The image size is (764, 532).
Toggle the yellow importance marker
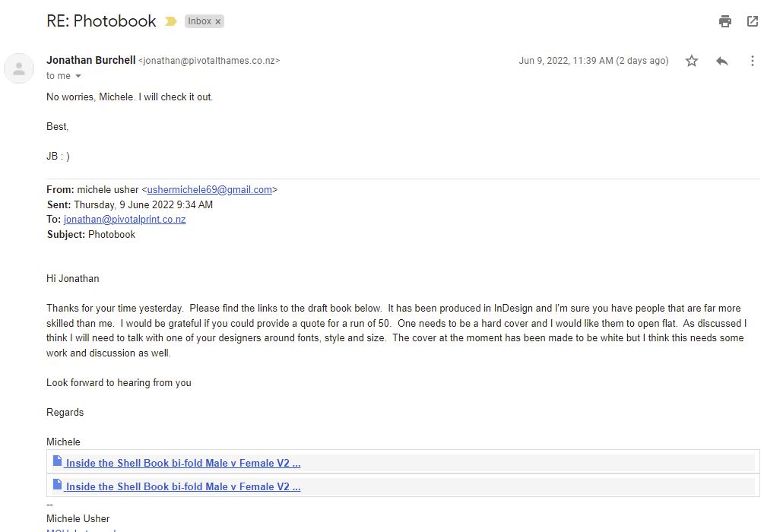(171, 21)
